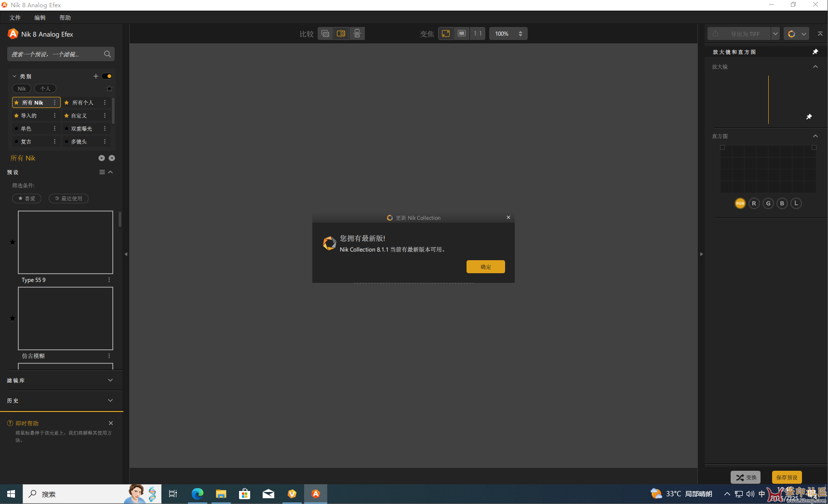
Task: Select the Nik category filter pill
Action: point(22,89)
